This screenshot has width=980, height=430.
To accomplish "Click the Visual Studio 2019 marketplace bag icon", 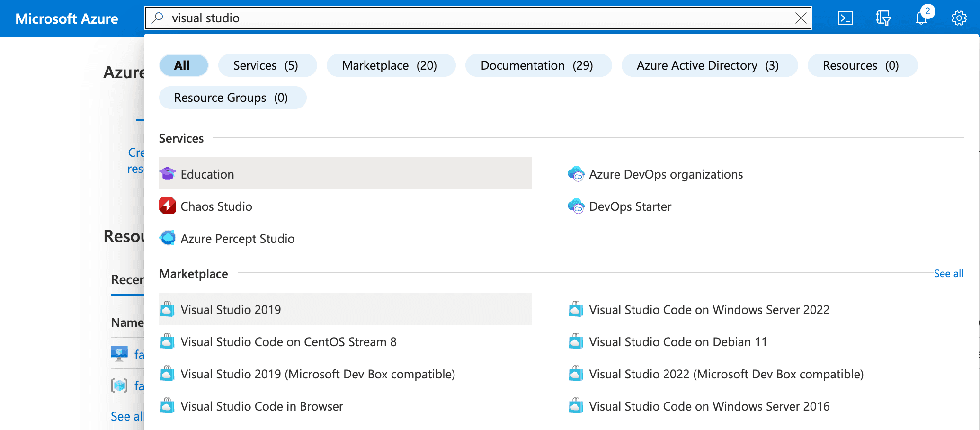I will pyautogui.click(x=167, y=309).
